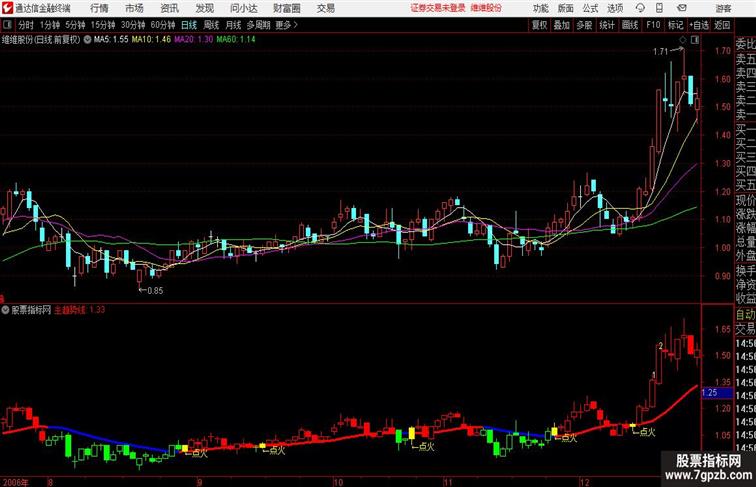
Task: Expand the main chart indicator dropdown arrow
Action: coord(87,40)
